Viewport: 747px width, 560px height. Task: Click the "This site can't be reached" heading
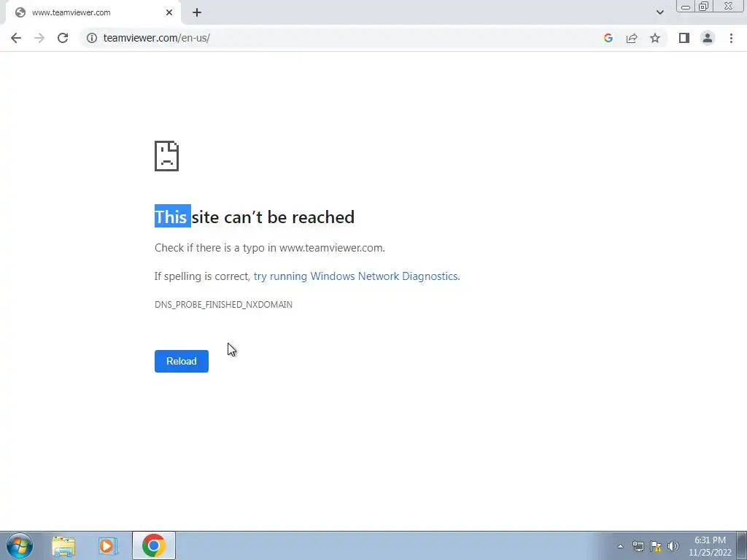point(255,217)
